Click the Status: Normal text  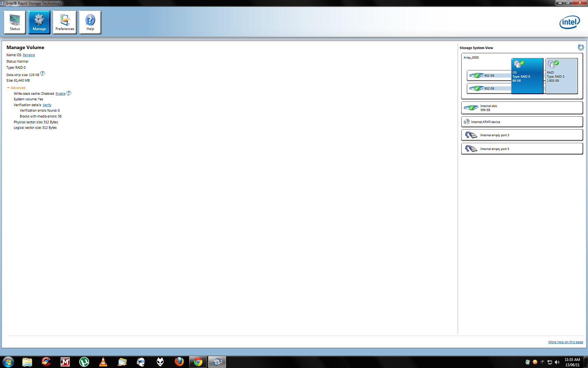[x=17, y=62]
